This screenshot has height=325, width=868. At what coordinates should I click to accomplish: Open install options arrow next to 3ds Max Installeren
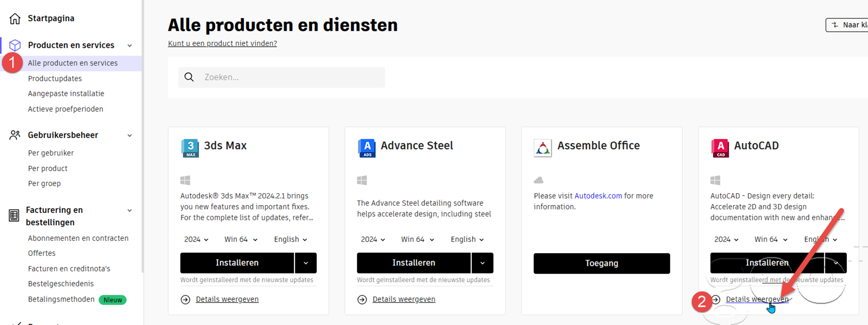tap(306, 263)
